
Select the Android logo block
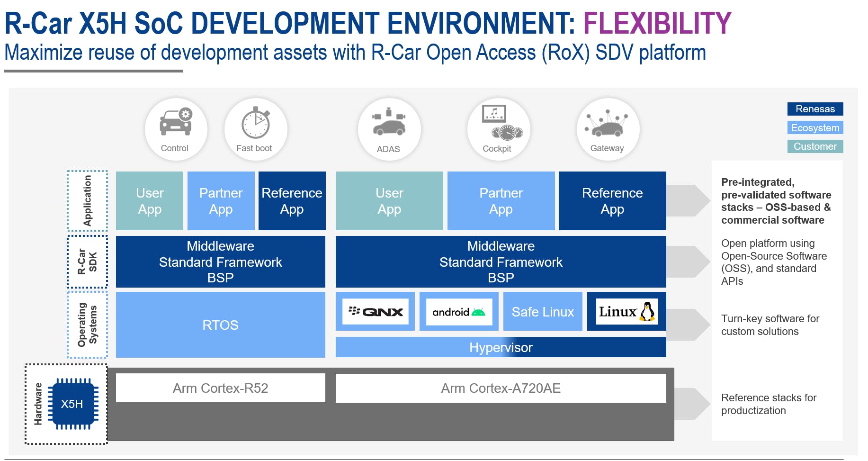pos(458,312)
